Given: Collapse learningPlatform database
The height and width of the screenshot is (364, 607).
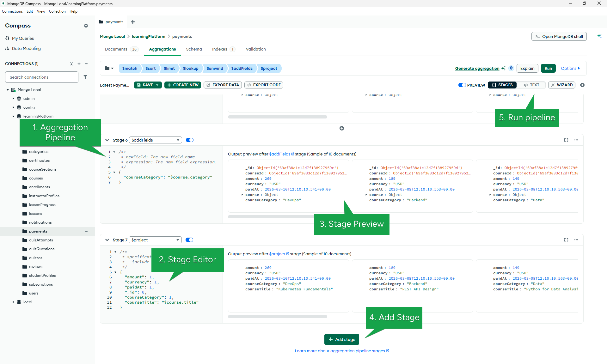Looking at the screenshot, I should point(13,116).
